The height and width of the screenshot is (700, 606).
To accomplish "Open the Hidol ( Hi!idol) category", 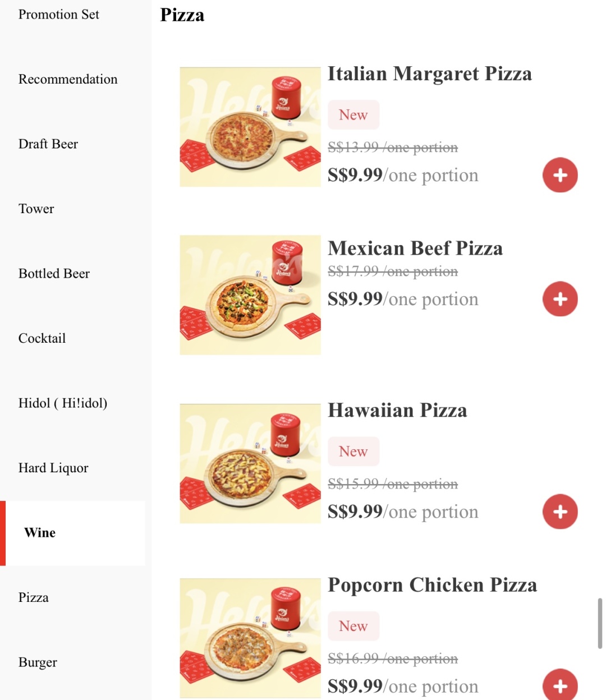I will (x=63, y=403).
